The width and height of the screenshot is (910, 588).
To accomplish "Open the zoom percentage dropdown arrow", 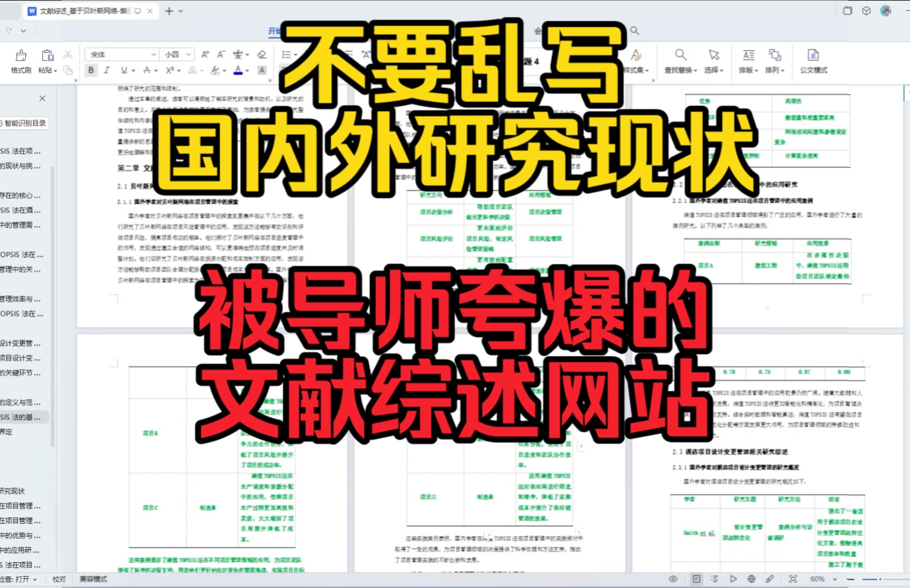I will pos(834,579).
